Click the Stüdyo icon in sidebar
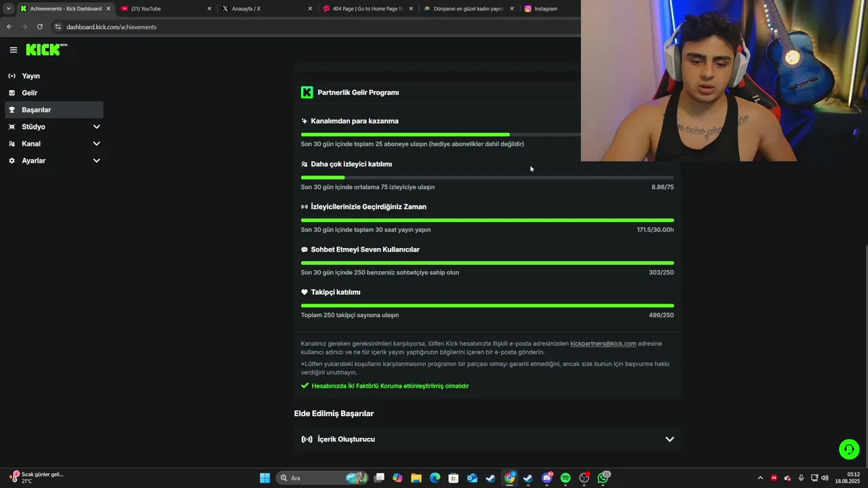868x488 pixels. [12, 127]
